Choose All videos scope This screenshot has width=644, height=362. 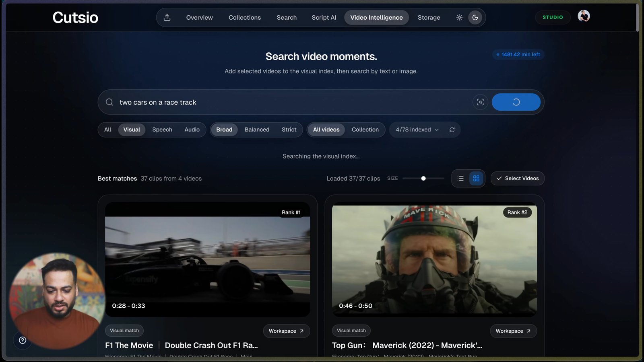(326, 130)
